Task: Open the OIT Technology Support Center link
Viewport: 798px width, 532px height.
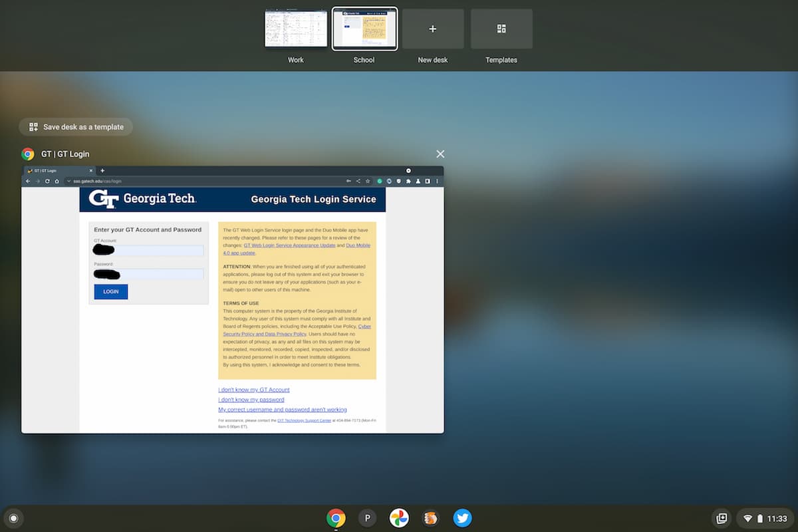Action: tap(304, 421)
